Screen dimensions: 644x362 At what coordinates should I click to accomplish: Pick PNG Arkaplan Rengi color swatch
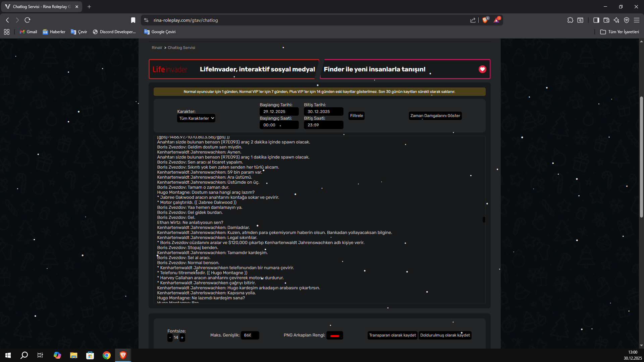point(335,336)
